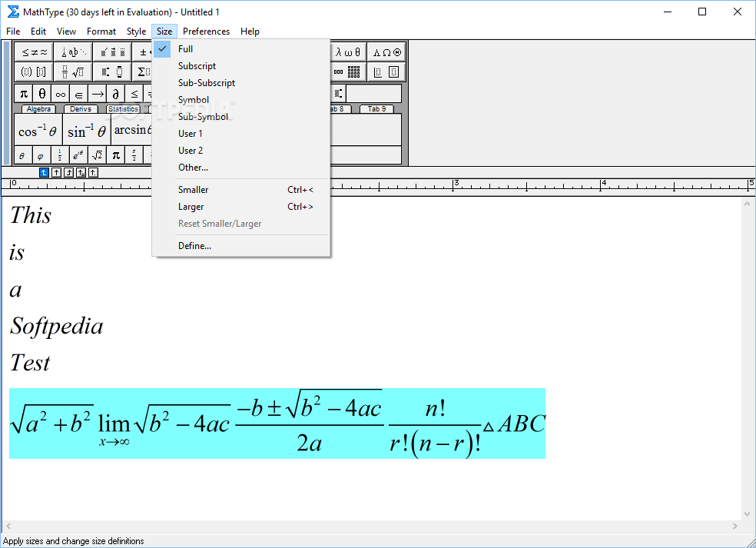
Task: Choose Subscript size
Action: 241,65
